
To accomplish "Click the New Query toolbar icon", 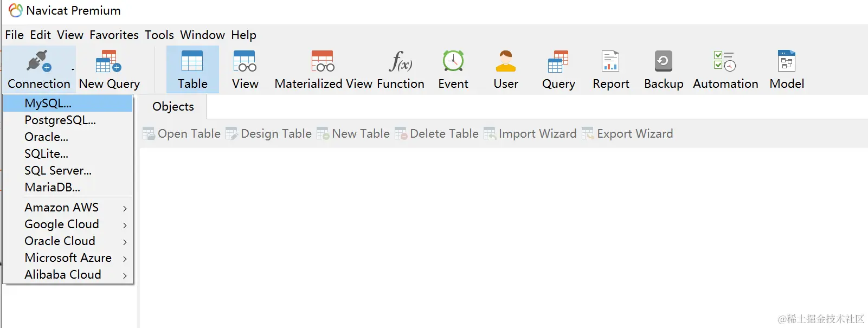I will click(x=108, y=62).
